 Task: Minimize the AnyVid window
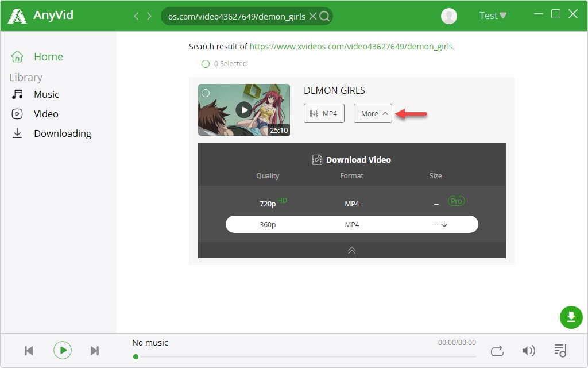click(x=539, y=14)
